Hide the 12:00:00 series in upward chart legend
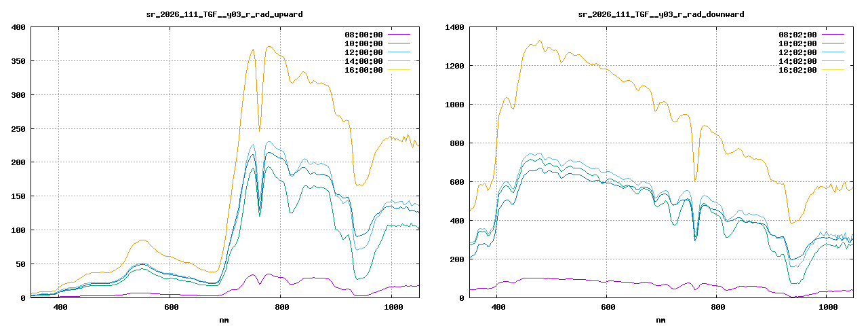Image resolution: width=868 pixels, height=326 pixels. coord(363,52)
